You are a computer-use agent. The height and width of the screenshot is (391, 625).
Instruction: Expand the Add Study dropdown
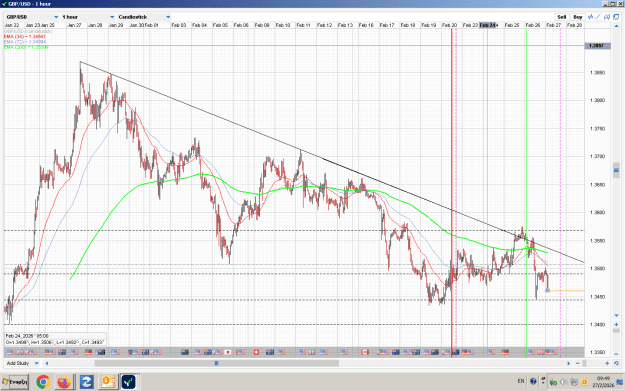tap(22, 363)
